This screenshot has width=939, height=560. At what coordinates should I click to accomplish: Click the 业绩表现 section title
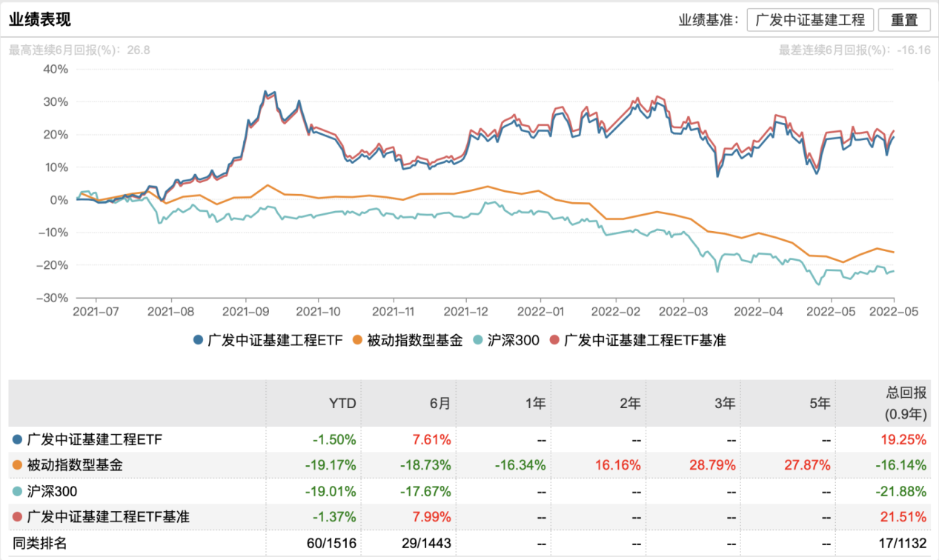point(39,20)
